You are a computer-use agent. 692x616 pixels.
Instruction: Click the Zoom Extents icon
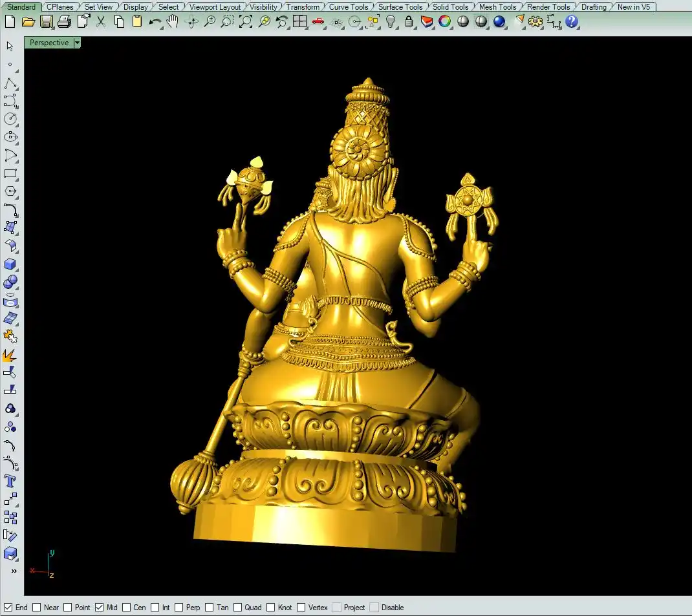coord(246,21)
